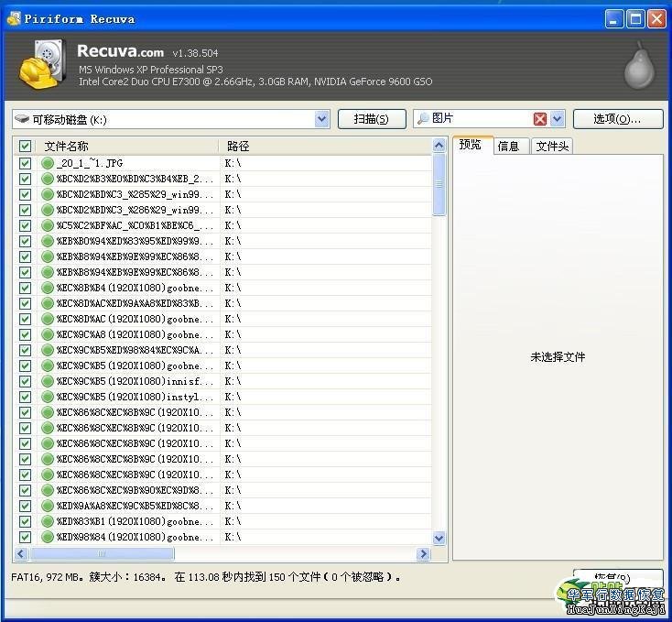This screenshot has height=622, width=672.
Task: Click the magnifier icon in filter box
Action: [x=423, y=119]
